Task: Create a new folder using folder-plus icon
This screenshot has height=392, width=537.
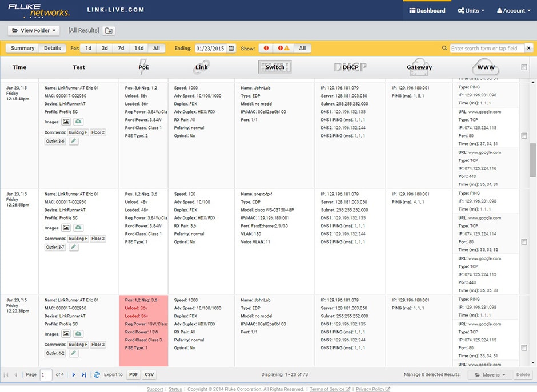Action: pyautogui.click(x=109, y=30)
